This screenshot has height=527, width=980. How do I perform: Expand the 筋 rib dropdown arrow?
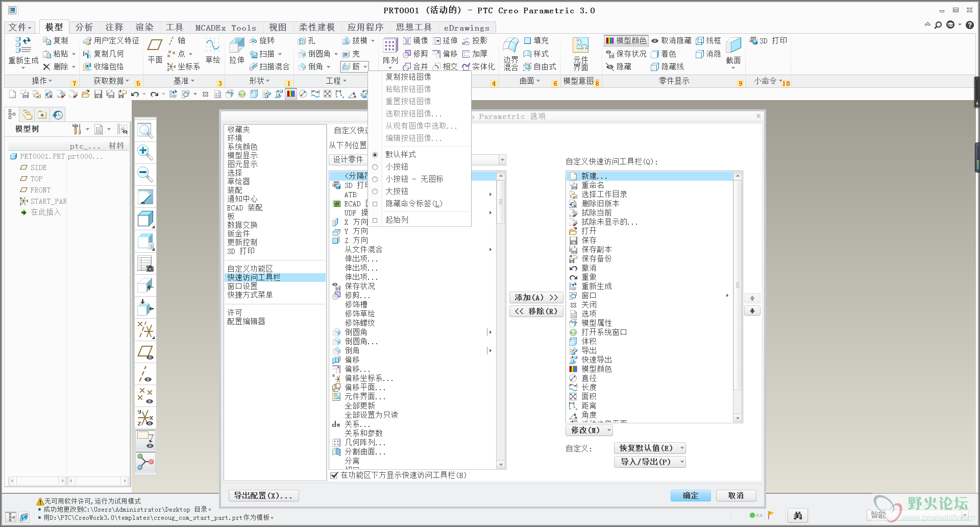(x=365, y=67)
